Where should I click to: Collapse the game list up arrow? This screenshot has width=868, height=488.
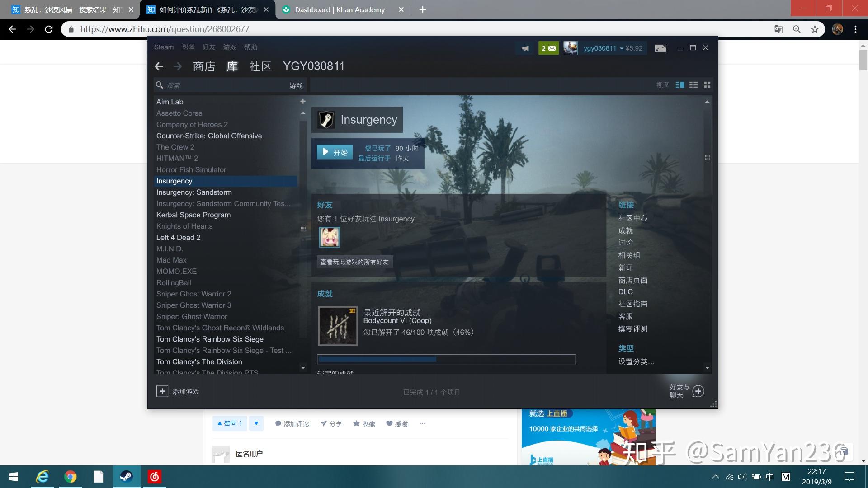(303, 113)
